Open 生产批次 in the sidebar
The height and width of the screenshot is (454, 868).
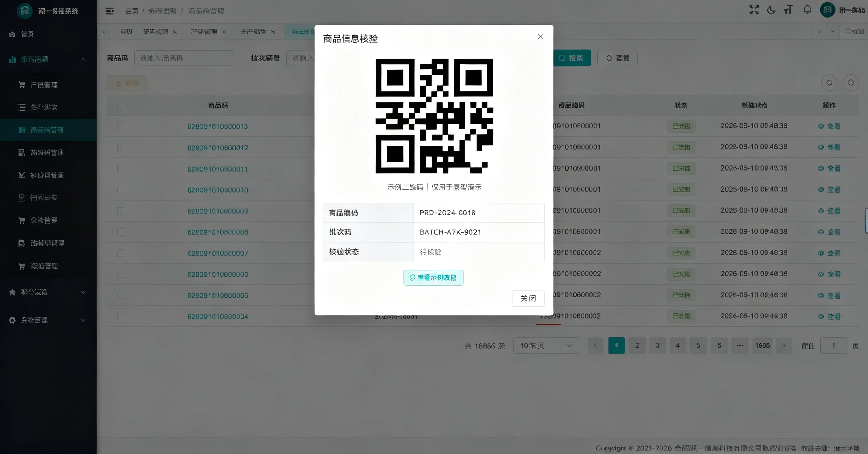click(48, 107)
